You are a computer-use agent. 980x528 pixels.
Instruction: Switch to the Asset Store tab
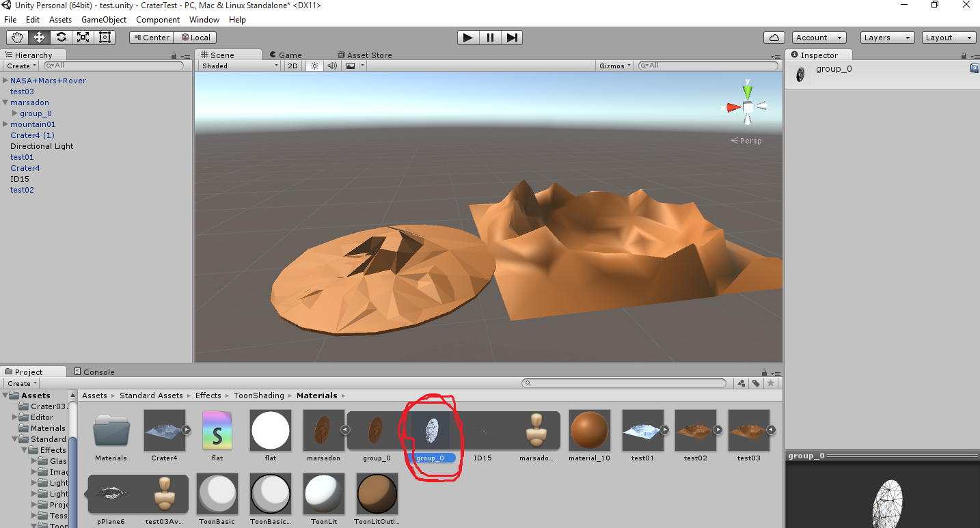pos(365,55)
